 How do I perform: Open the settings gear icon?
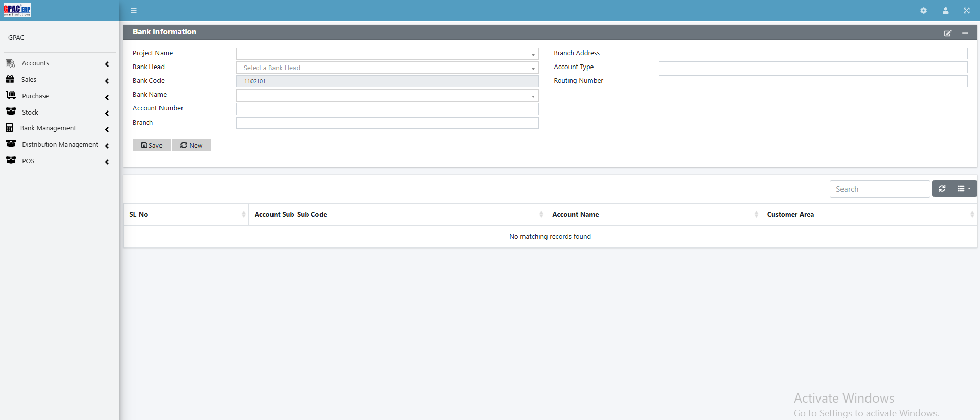click(x=923, y=11)
